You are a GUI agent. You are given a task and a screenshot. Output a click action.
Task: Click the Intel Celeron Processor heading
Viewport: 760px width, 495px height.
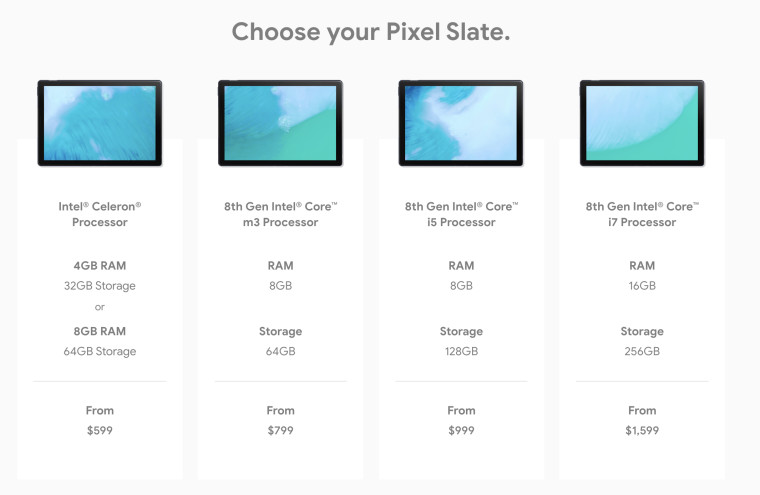pos(100,214)
